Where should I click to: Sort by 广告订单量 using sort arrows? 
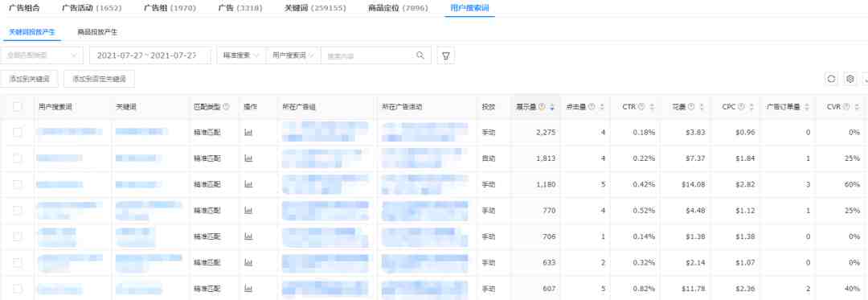[x=807, y=107]
